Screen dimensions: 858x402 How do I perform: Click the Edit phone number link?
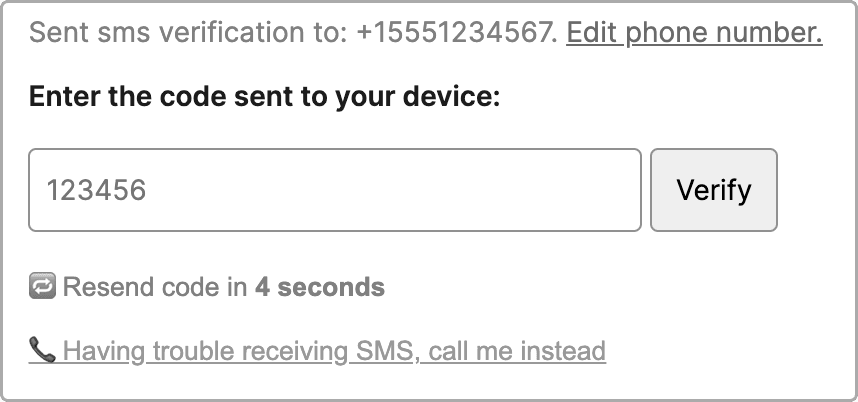694,34
